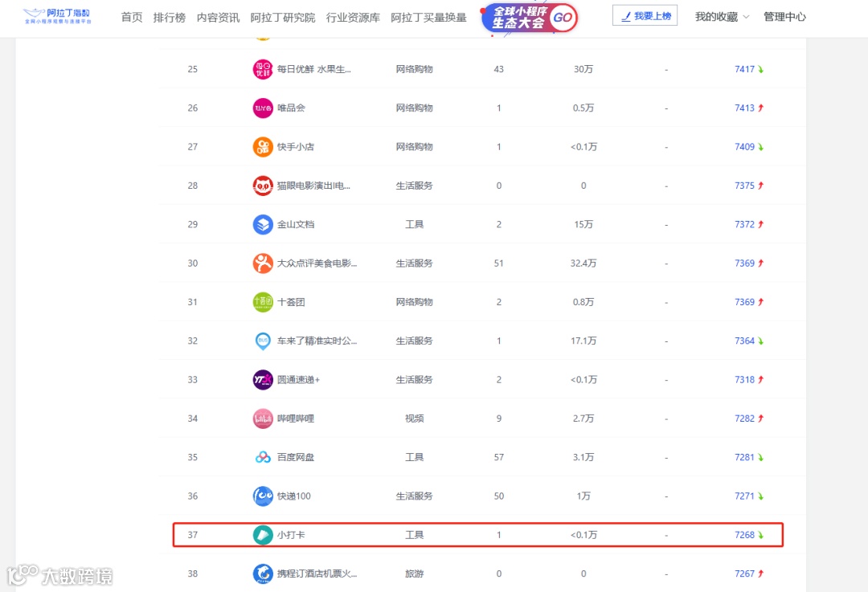This screenshot has height=592, width=868.
Task: Click the 17.1万 value in 车来了 row
Action: 583,341
